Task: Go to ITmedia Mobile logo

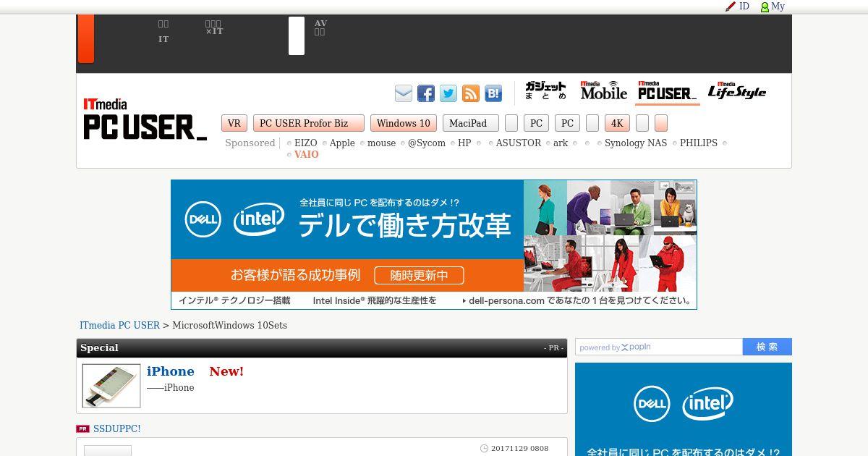Action: 604,90
